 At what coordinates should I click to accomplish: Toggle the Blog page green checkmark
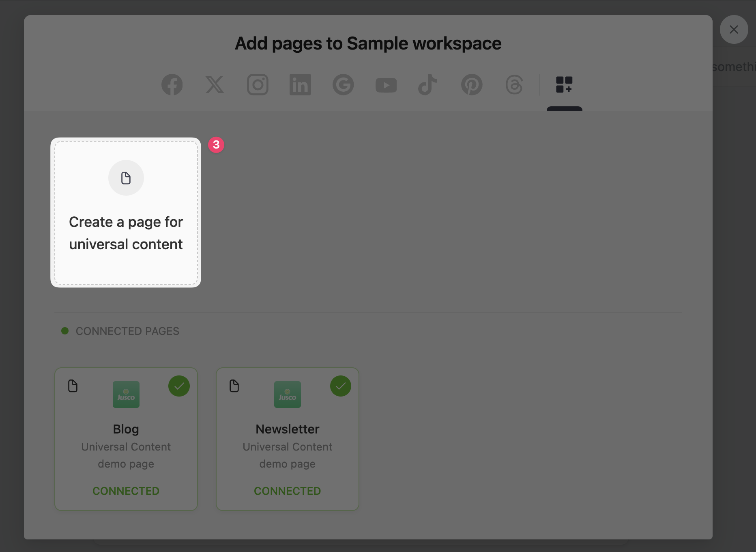point(179,386)
